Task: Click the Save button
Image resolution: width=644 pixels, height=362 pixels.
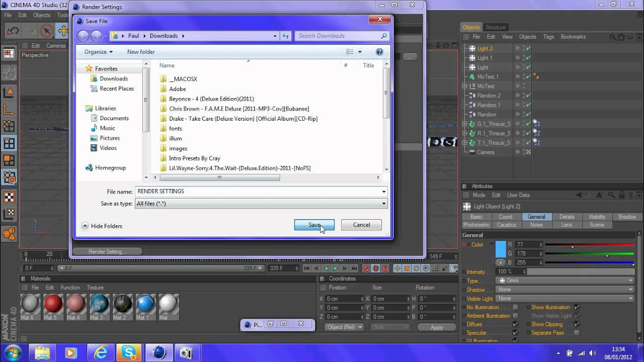Action: (x=314, y=225)
